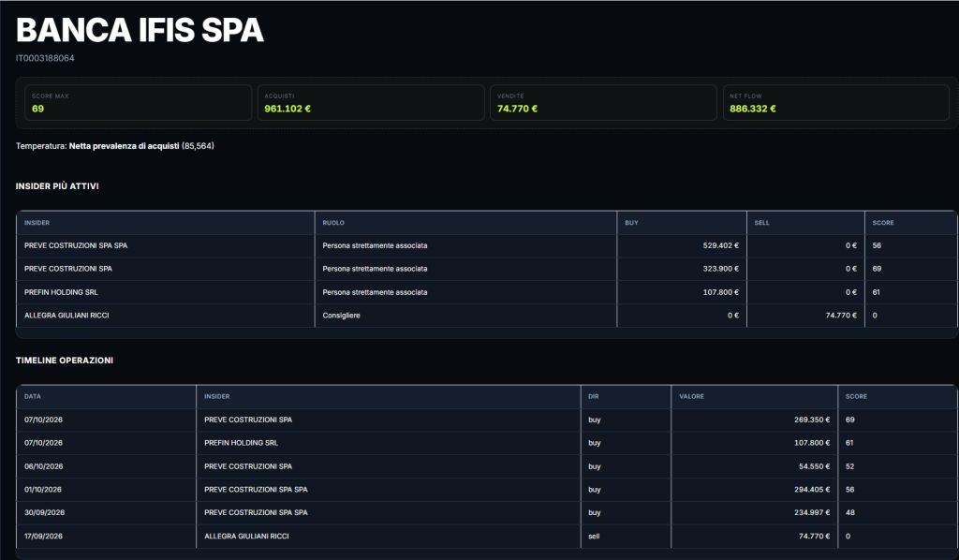The width and height of the screenshot is (959, 560).
Task: Select the 01/10/2026 operation row
Action: coord(487,490)
